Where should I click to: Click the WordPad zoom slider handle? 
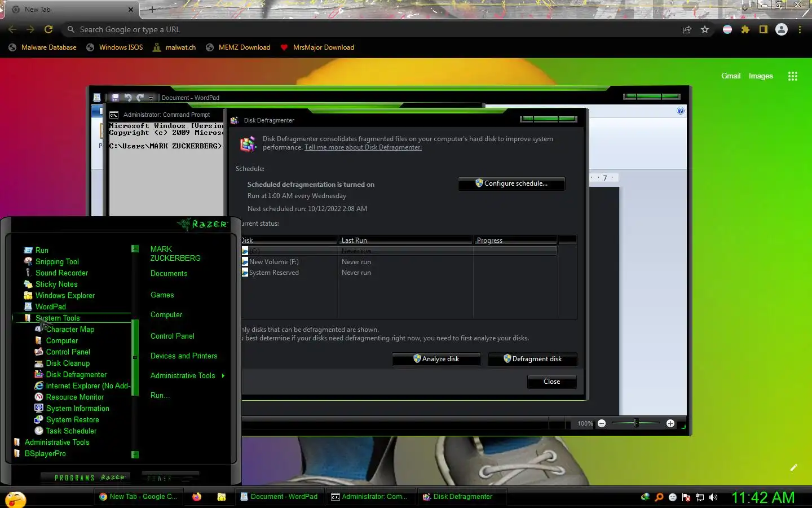coord(636,423)
